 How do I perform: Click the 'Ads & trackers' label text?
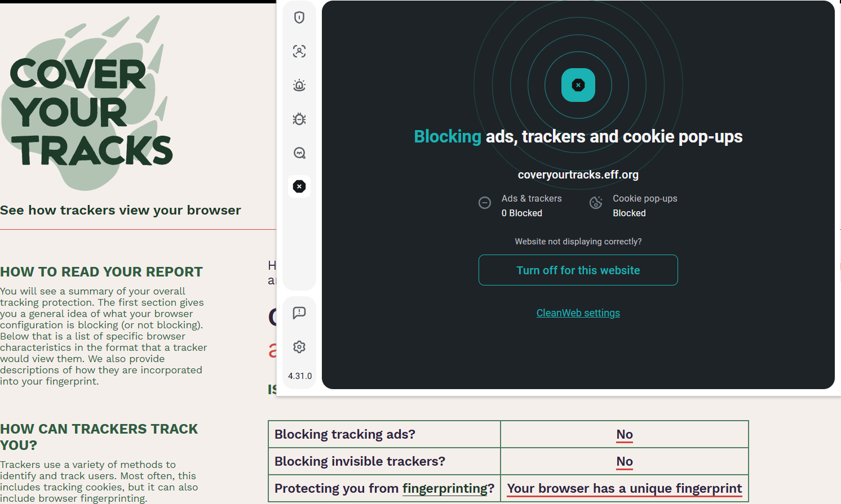pyautogui.click(x=532, y=198)
